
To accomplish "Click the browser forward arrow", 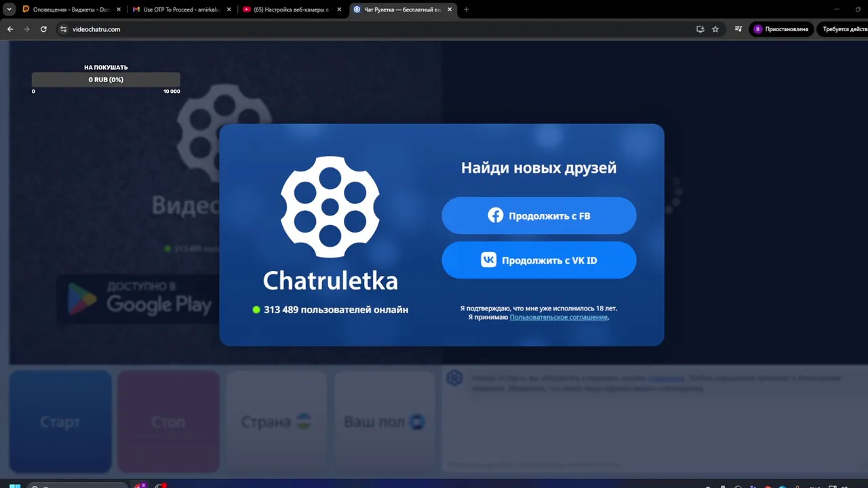I will coord(27,29).
